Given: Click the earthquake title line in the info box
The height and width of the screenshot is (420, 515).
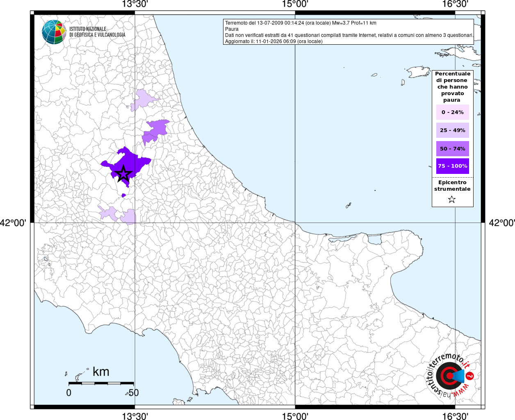Looking at the screenshot, I should click(301, 23).
